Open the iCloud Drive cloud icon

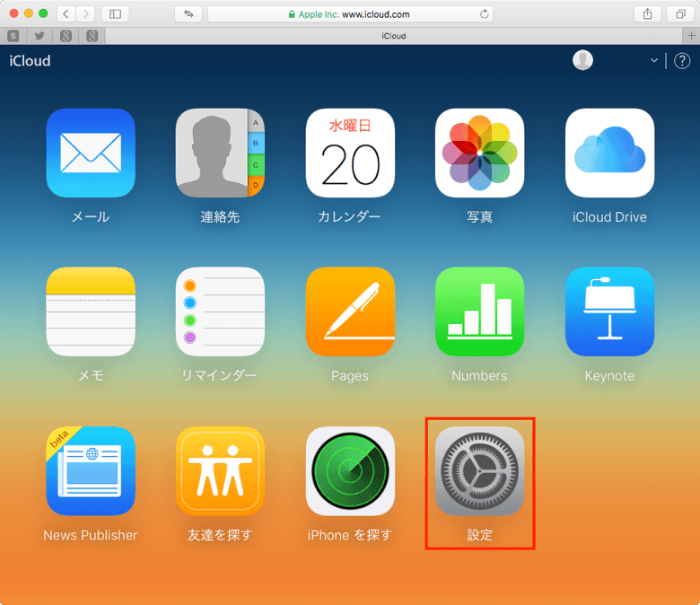[x=609, y=153]
